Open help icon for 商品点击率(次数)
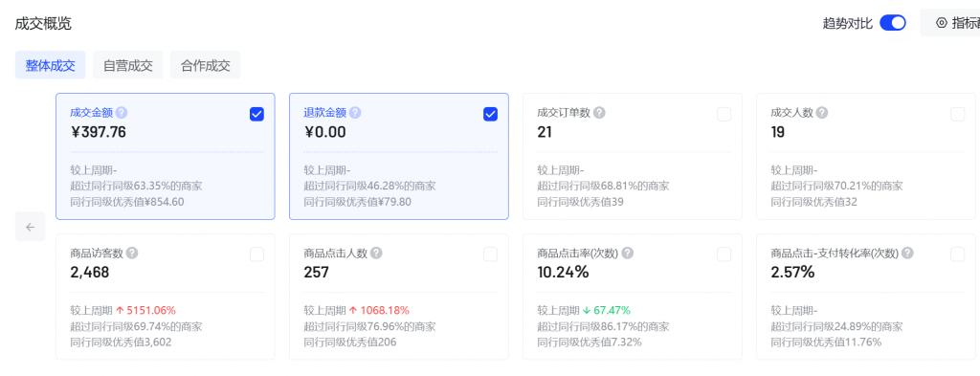Viewport: 980px width, 376px height. click(628, 253)
